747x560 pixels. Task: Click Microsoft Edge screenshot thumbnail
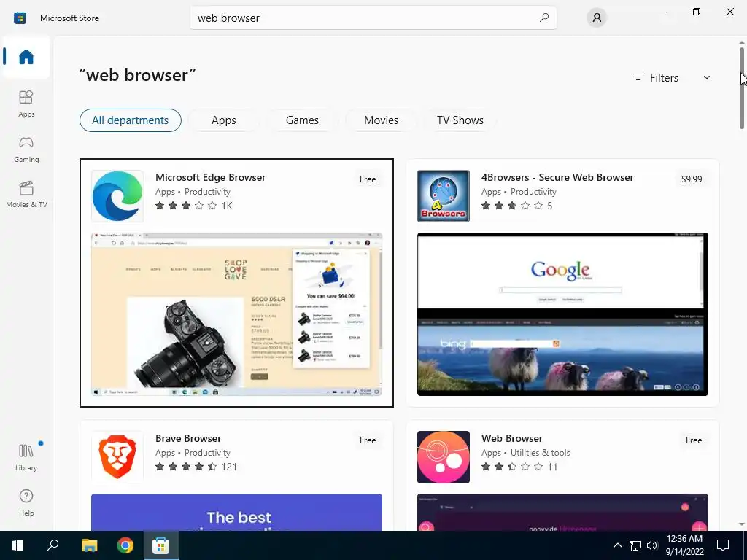pos(237,314)
